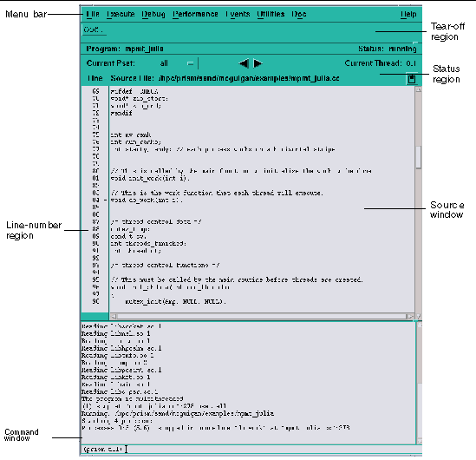This screenshot has height=460, width=476.
Task: Click the Current Pset: label
Action: click(x=110, y=63)
